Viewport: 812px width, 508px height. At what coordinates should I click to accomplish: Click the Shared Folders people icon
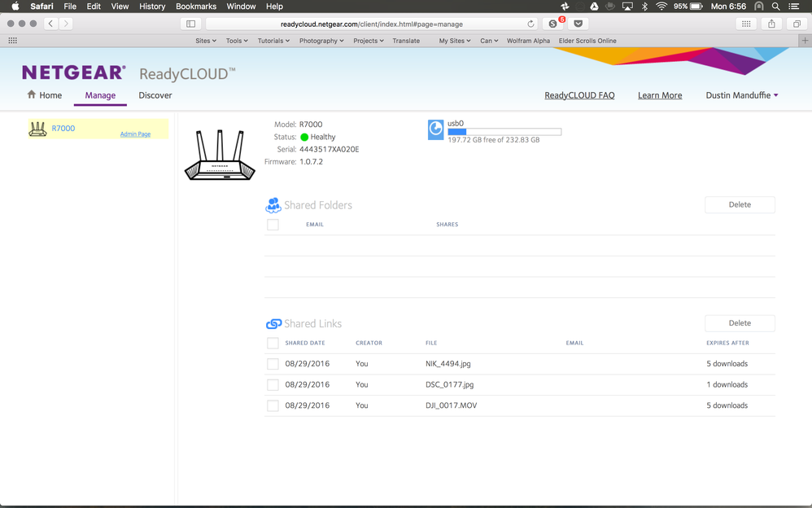tap(273, 205)
